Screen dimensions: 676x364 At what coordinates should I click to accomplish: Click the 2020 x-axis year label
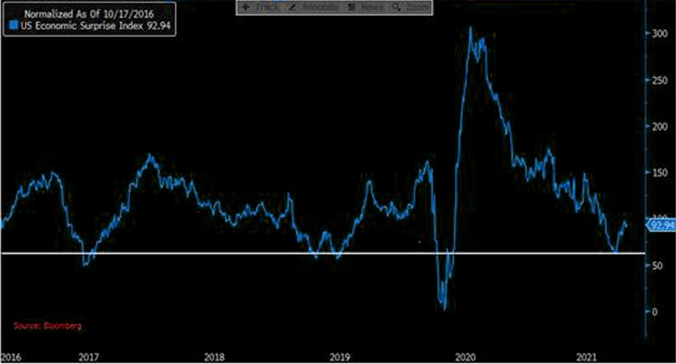pos(466,357)
